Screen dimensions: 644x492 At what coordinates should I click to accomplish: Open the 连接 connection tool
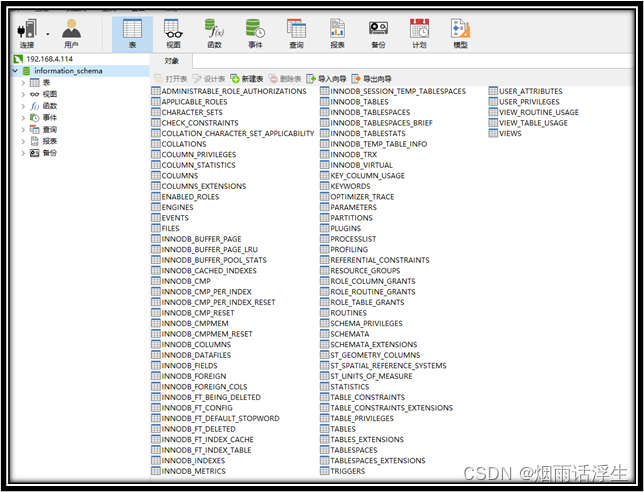click(x=27, y=34)
